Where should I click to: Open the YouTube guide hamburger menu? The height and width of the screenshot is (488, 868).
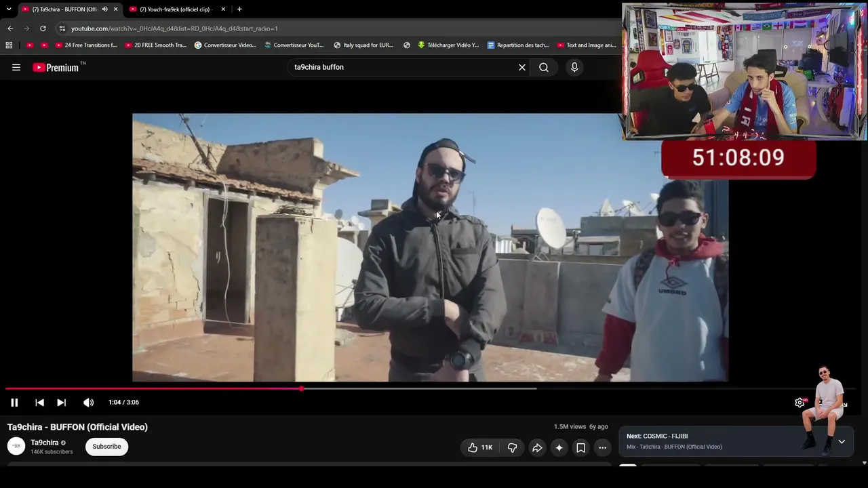[x=16, y=67]
